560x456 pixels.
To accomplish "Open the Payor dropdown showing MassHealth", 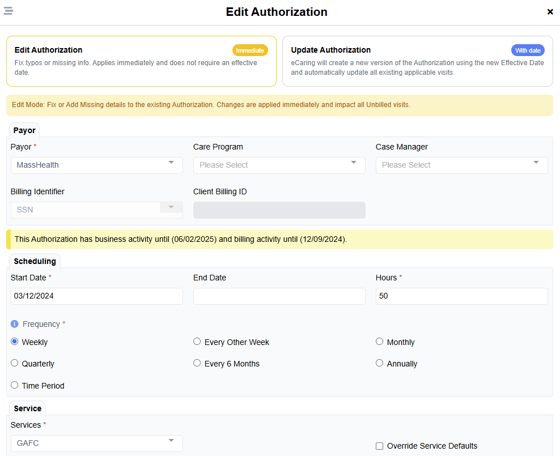I will coord(97,165).
